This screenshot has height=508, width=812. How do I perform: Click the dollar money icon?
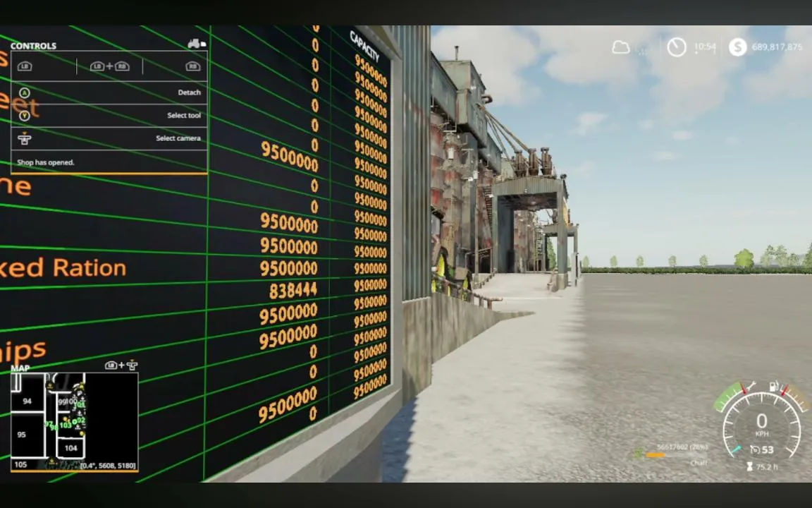coord(737,47)
